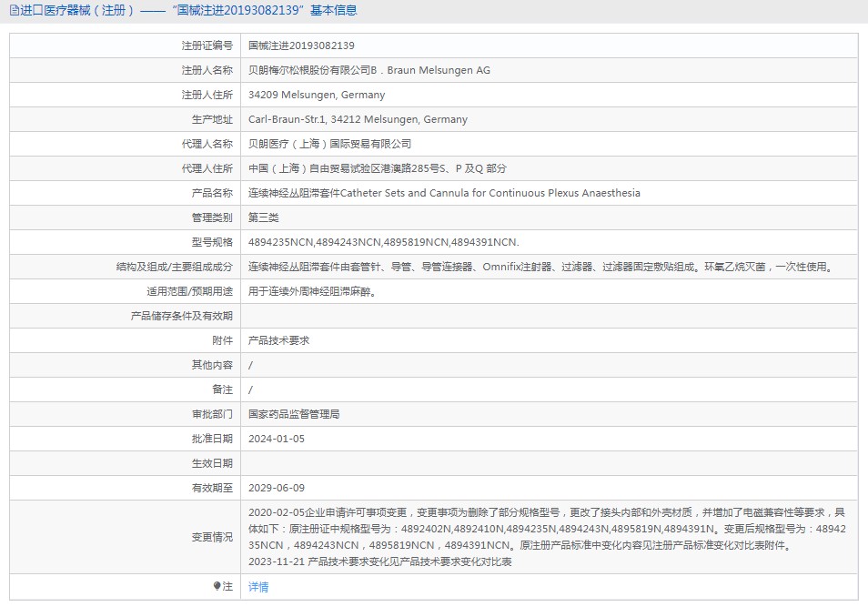Click the 管理类别 label
This screenshot has width=868, height=607.
(212, 218)
